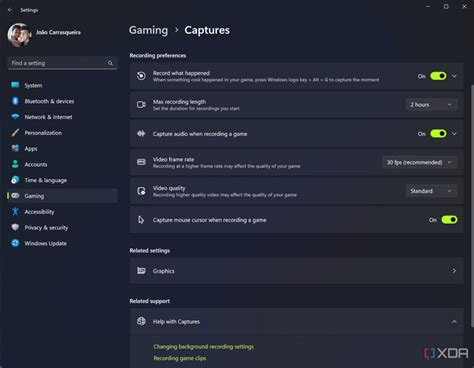This screenshot has width=474, height=368.
Task: Click the Accessibility figure icon in sidebar
Action: coord(15,212)
